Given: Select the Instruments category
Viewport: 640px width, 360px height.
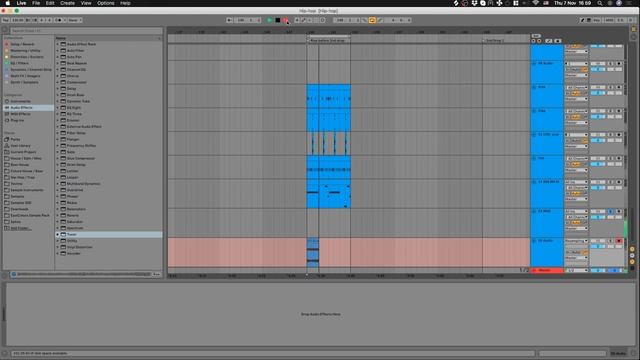Looking at the screenshot, I should 20,101.
